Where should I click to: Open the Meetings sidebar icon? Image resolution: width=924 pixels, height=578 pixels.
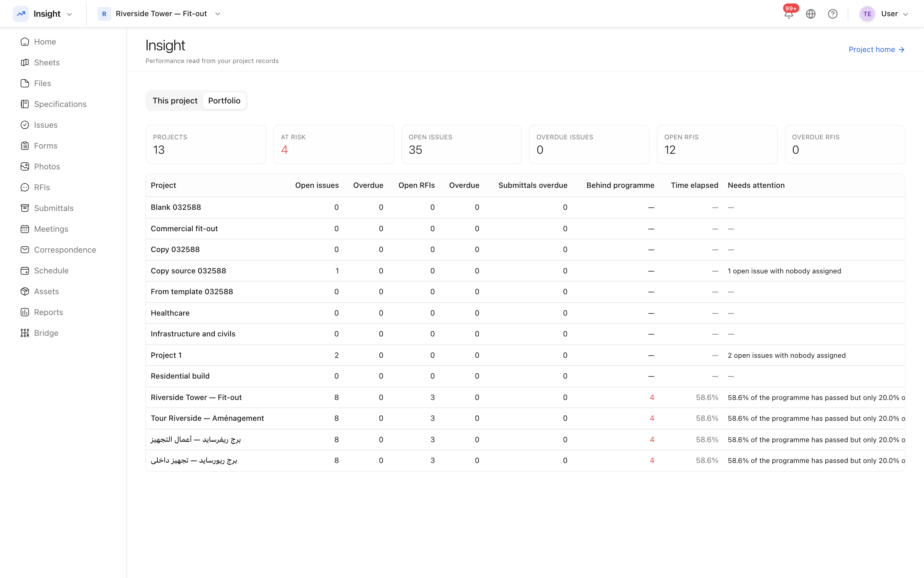point(25,229)
